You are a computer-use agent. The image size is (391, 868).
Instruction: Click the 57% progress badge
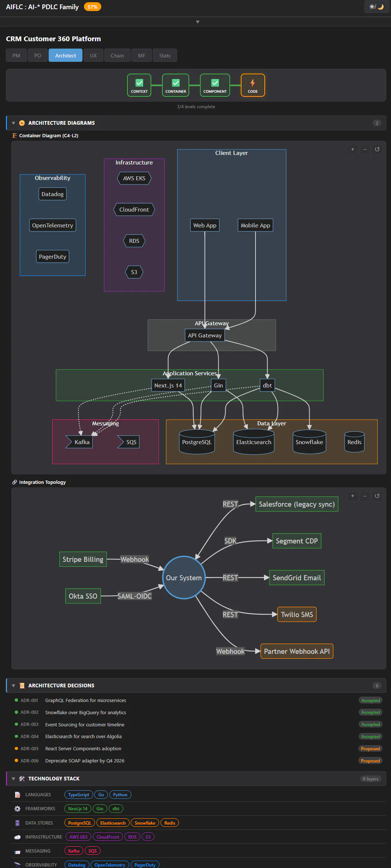point(92,7)
